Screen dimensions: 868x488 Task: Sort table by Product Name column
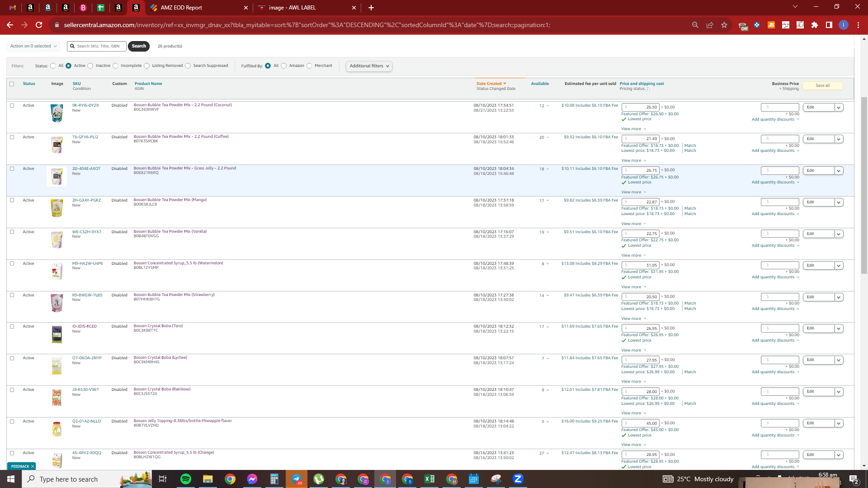[148, 84]
